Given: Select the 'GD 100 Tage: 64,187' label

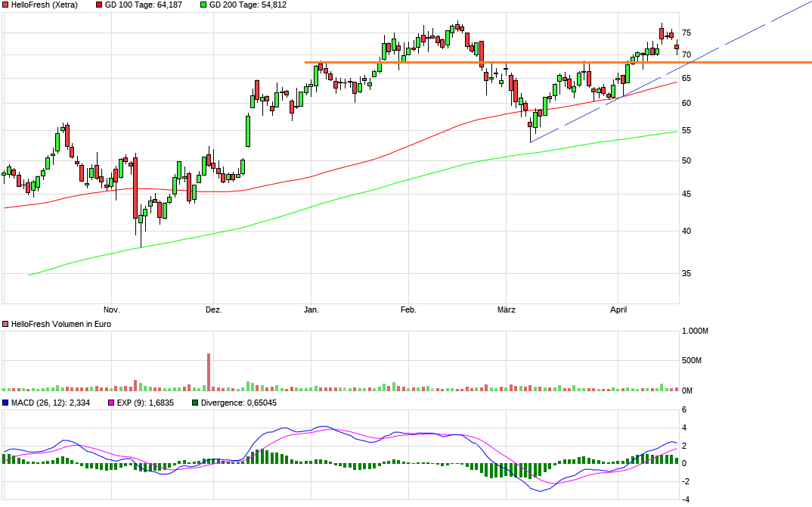Looking at the screenshot, I should pos(144,5).
